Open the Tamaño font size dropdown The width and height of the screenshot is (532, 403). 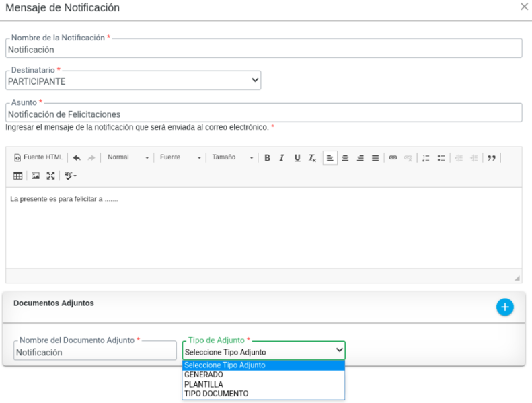232,157
